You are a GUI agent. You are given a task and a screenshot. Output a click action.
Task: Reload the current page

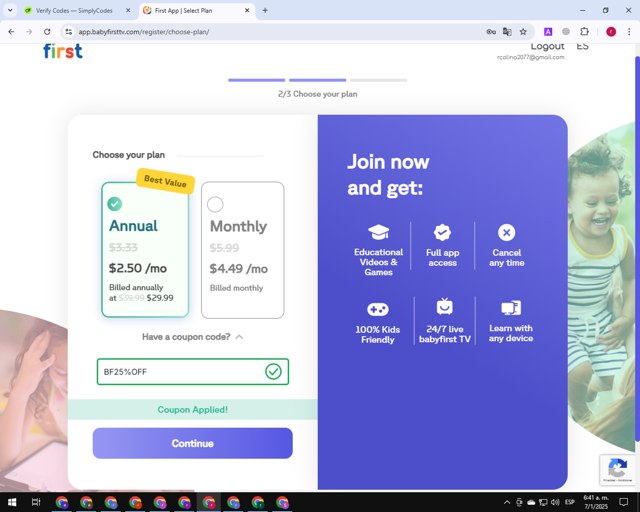47,32
